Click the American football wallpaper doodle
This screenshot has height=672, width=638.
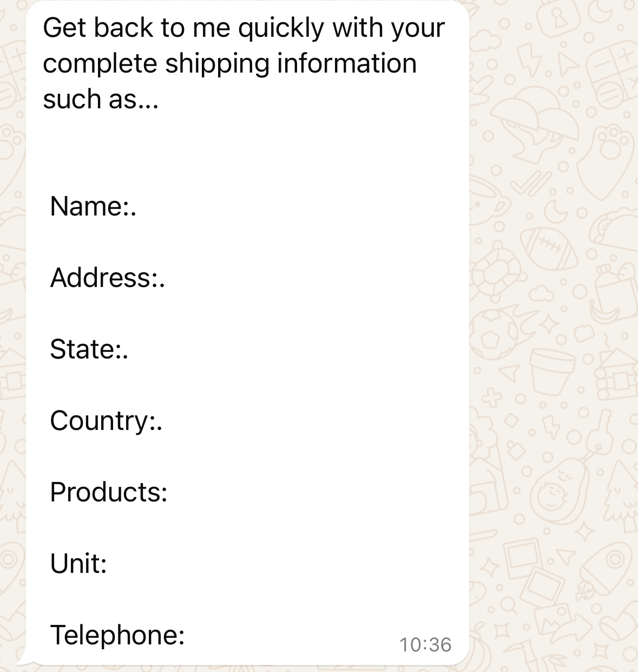coord(549,248)
